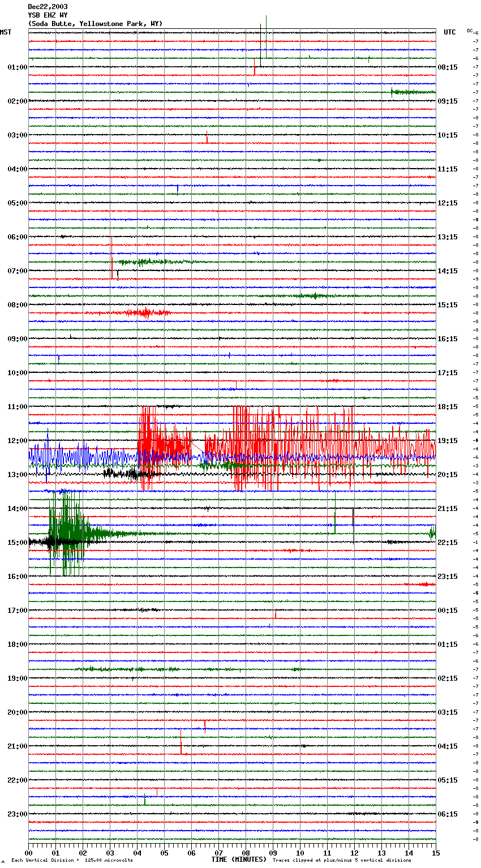Select the '14:00' MST time label
This screenshot has width=481, height=868.
click(x=18, y=509)
